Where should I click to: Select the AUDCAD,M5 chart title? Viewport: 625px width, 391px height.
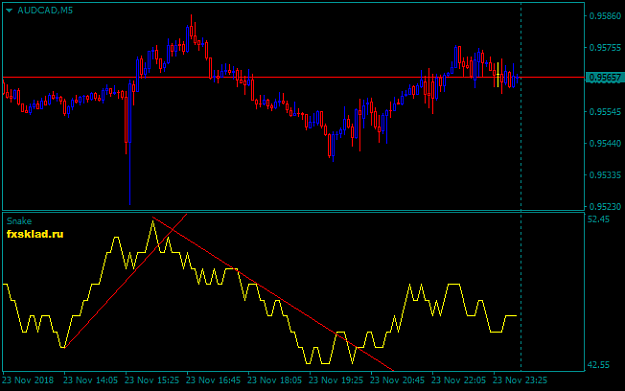pos(45,10)
